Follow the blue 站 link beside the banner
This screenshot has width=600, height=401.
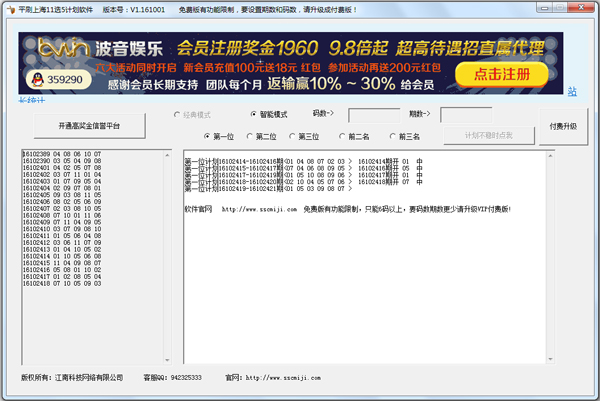tap(572, 91)
